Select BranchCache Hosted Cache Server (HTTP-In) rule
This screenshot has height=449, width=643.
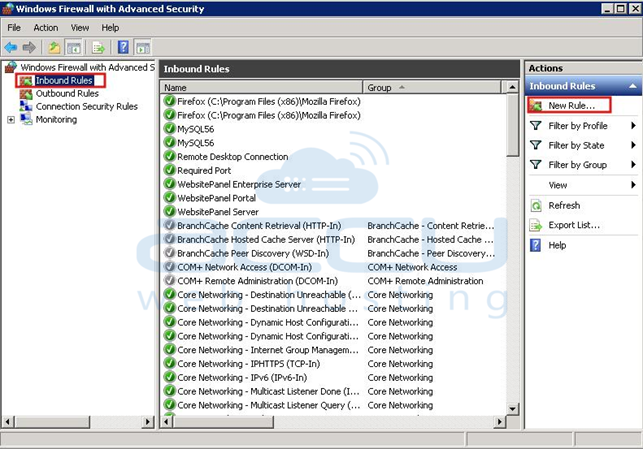coord(266,239)
